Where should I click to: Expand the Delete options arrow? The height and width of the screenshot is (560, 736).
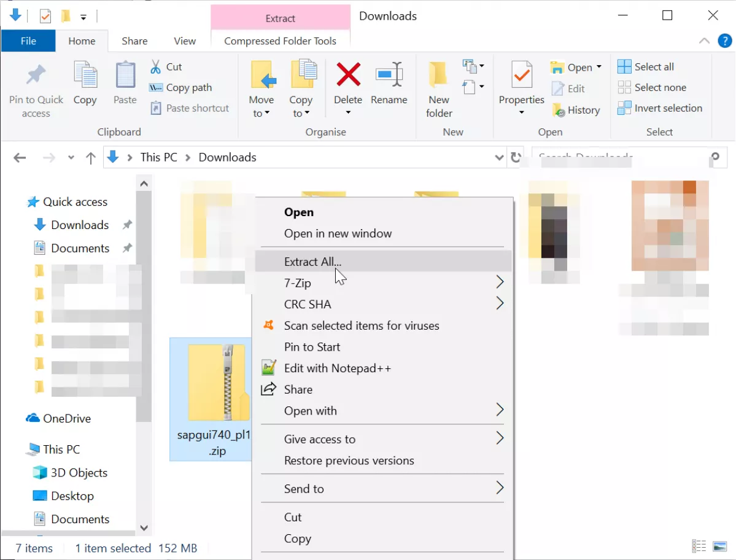pos(348,112)
